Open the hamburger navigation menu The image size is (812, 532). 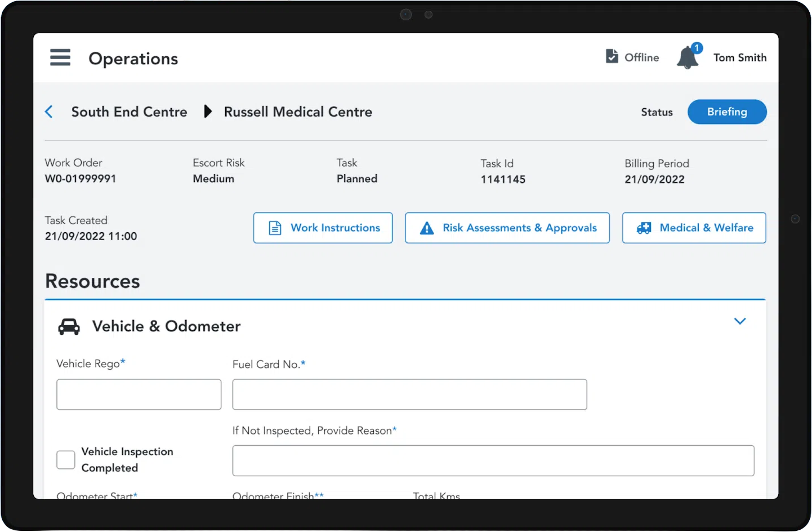click(60, 57)
